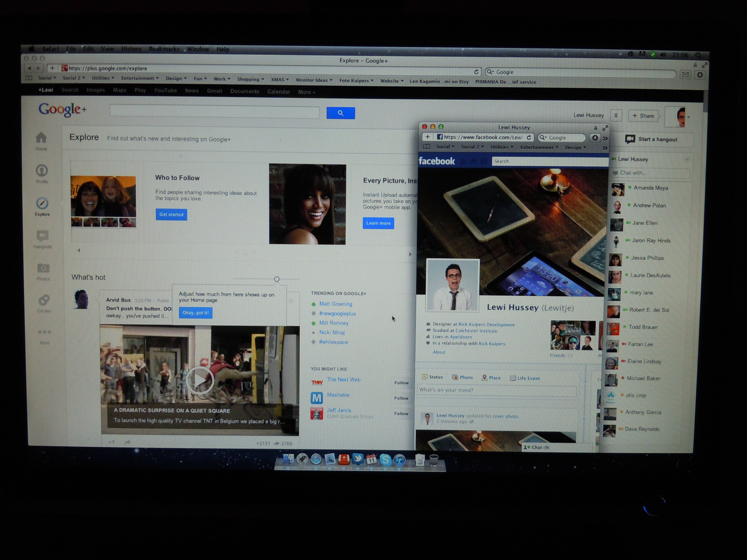Image resolution: width=747 pixels, height=560 pixels.
Task: Launch iTunes from the Dock
Action: click(x=399, y=460)
